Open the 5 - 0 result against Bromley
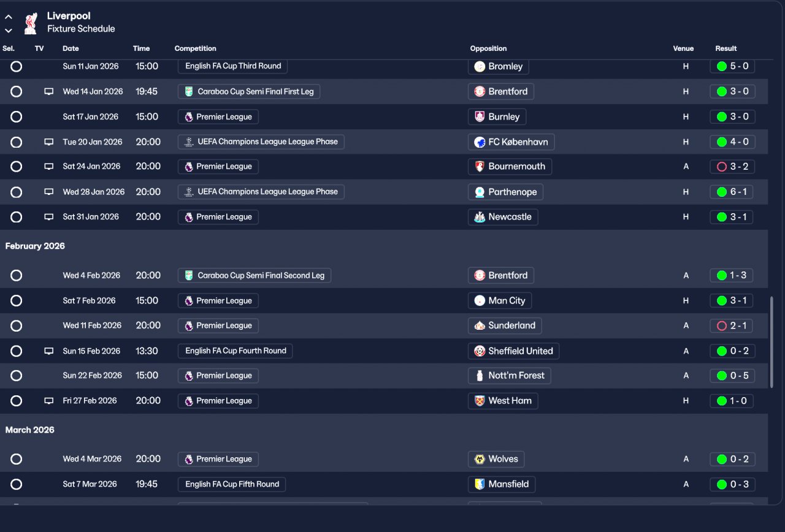Viewport: 785px width, 532px height. point(732,66)
